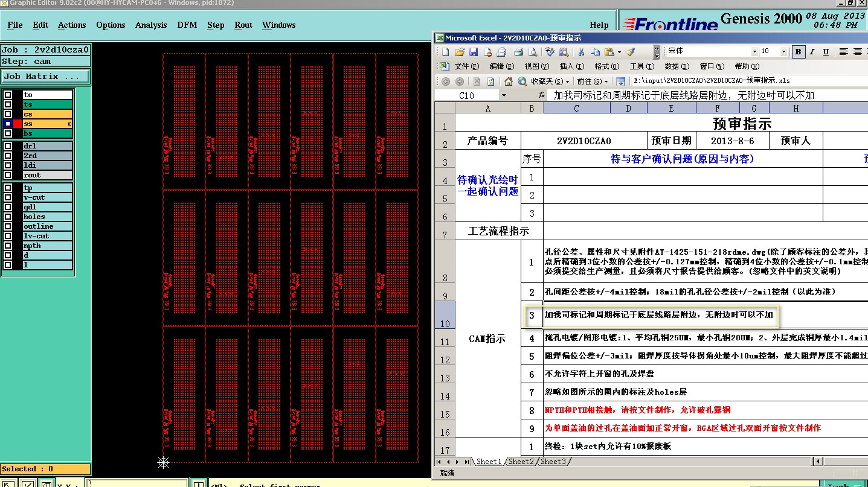Screen dimensions: 868x487
Task: Toggle Bold formatting in Excel
Action: tap(799, 52)
